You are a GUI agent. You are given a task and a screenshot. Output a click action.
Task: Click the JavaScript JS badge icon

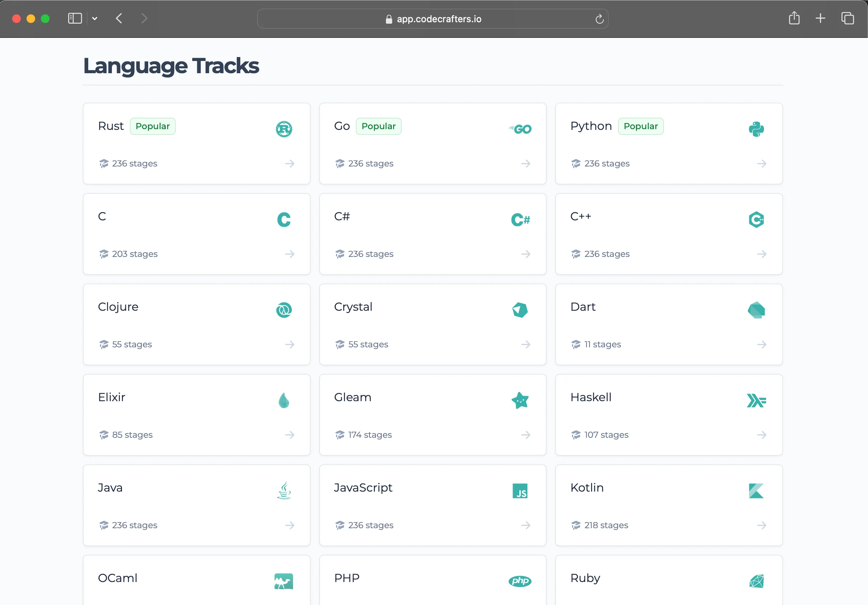coord(520,491)
